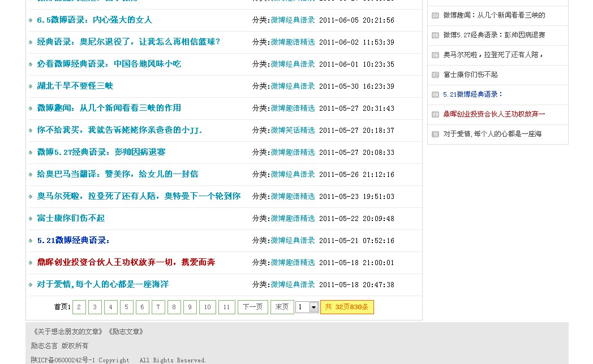Click sidebar rank badge 07
This screenshot has width=593, height=364.
click(x=435, y=75)
